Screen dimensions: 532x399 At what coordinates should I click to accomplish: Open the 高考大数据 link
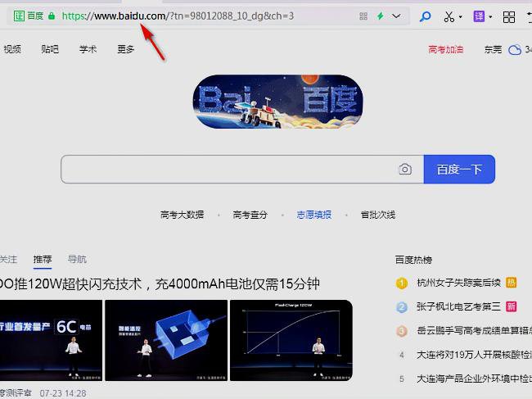pos(183,215)
